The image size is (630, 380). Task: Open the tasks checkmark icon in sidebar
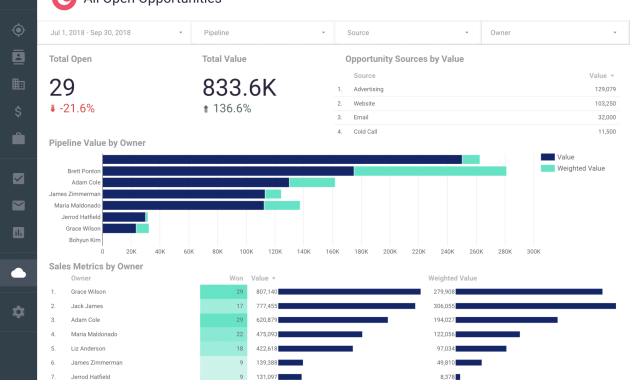[18, 178]
